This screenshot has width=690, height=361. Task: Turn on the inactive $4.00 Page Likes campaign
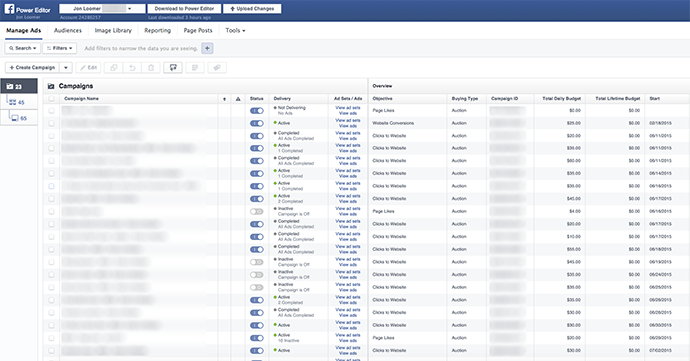[x=257, y=212]
